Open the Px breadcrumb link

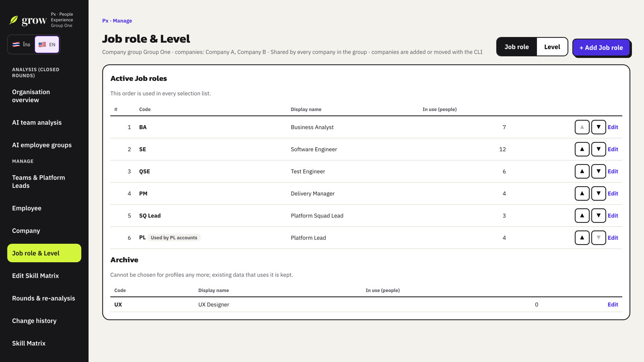(105, 21)
